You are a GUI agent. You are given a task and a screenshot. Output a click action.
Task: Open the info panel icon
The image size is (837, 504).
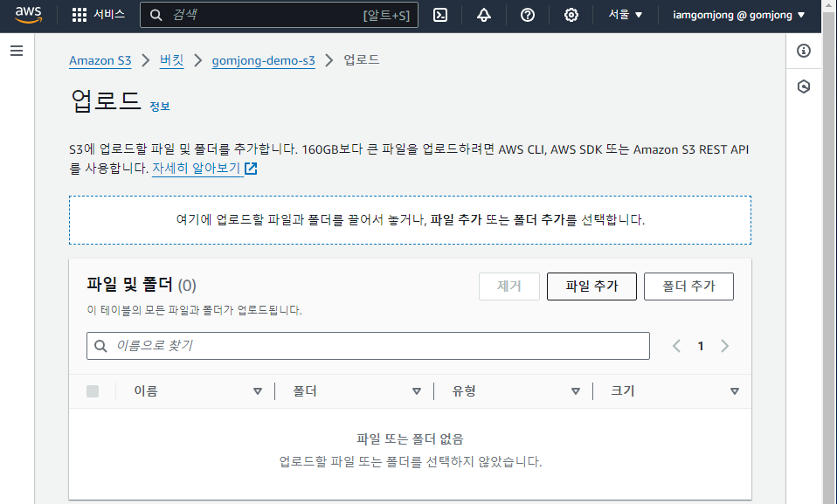[x=804, y=51]
